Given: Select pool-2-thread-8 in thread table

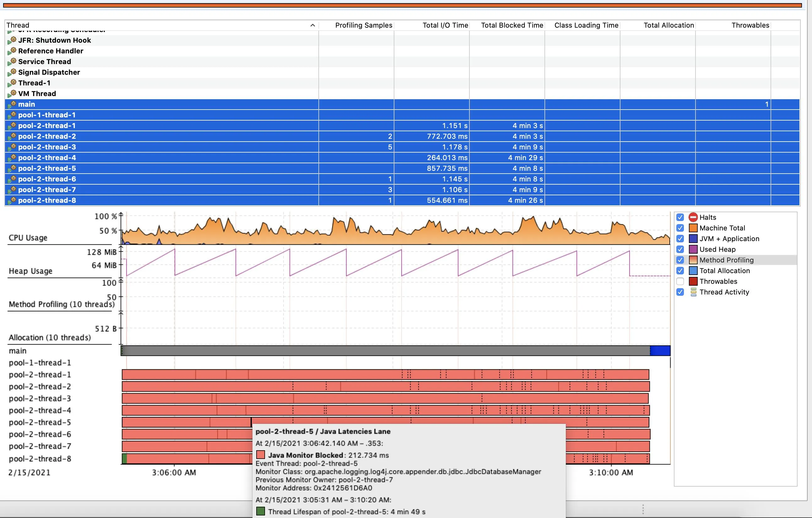Looking at the screenshot, I should click(47, 200).
